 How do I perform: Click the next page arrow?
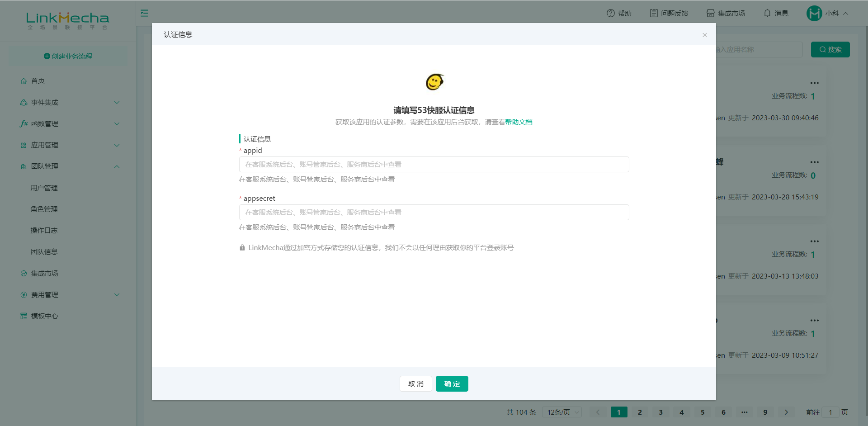click(x=787, y=412)
